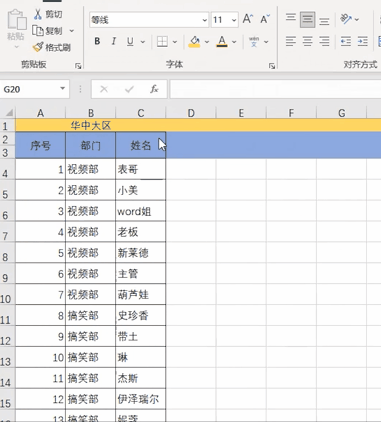Increase font size with larger A icon
Image resolution: width=381 pixels, height=422 pixels.
(248, 19)
